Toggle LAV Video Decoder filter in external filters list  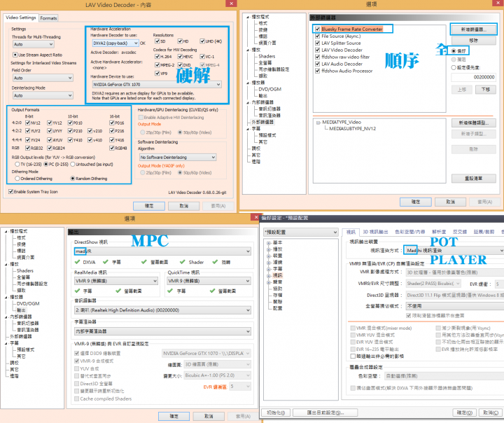coord(318,50)
